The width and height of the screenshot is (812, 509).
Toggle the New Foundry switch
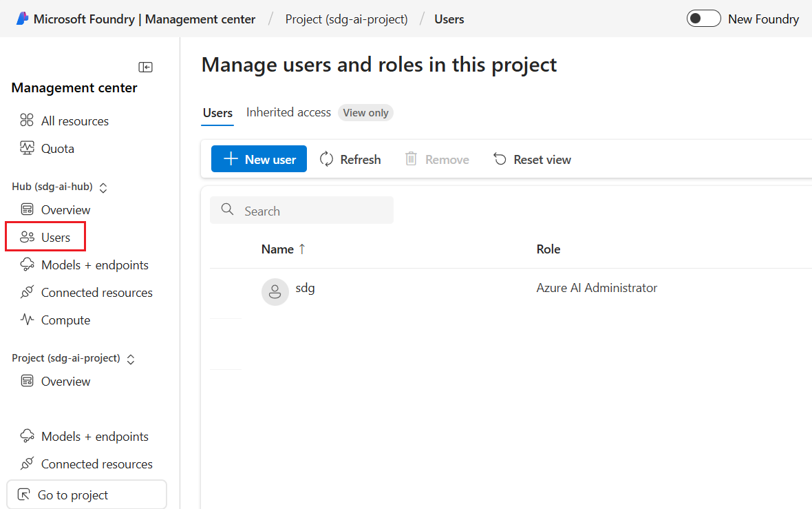coord(703,19)
